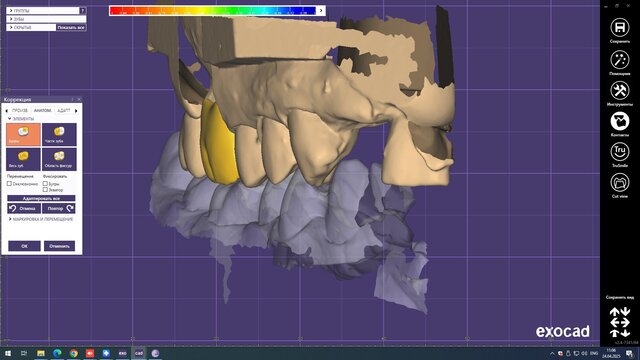Expand Маркировка и перемещение section
This screenshot has height=360, width=640.
click(x=10, y=219)
